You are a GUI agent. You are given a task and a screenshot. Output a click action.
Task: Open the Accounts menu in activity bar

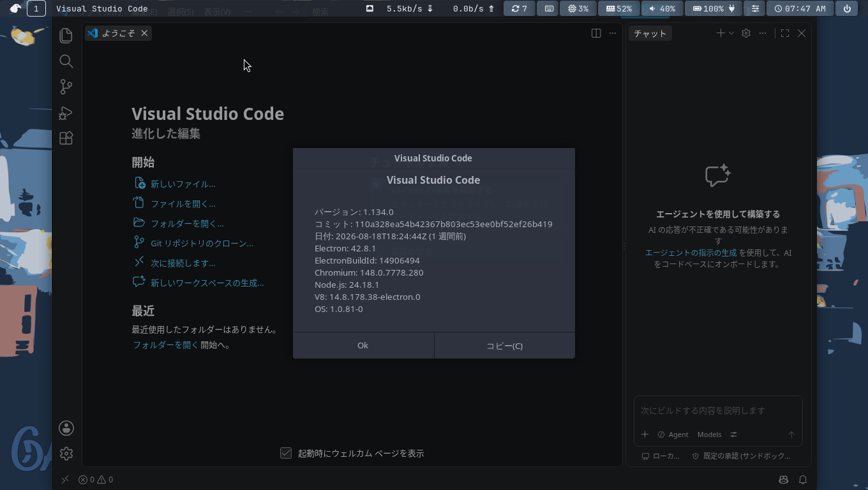pyautogui.click(x=66, y=428)
